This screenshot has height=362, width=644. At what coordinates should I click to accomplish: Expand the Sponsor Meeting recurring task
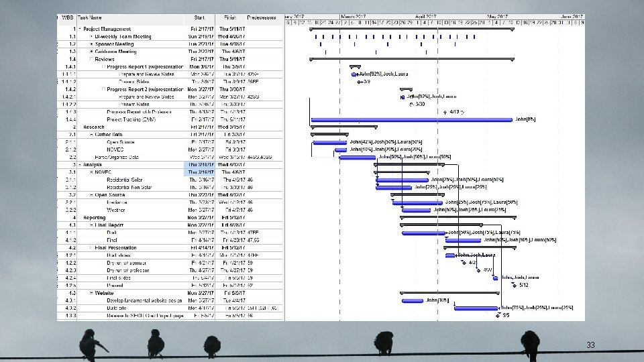click(x=92, y=44)
